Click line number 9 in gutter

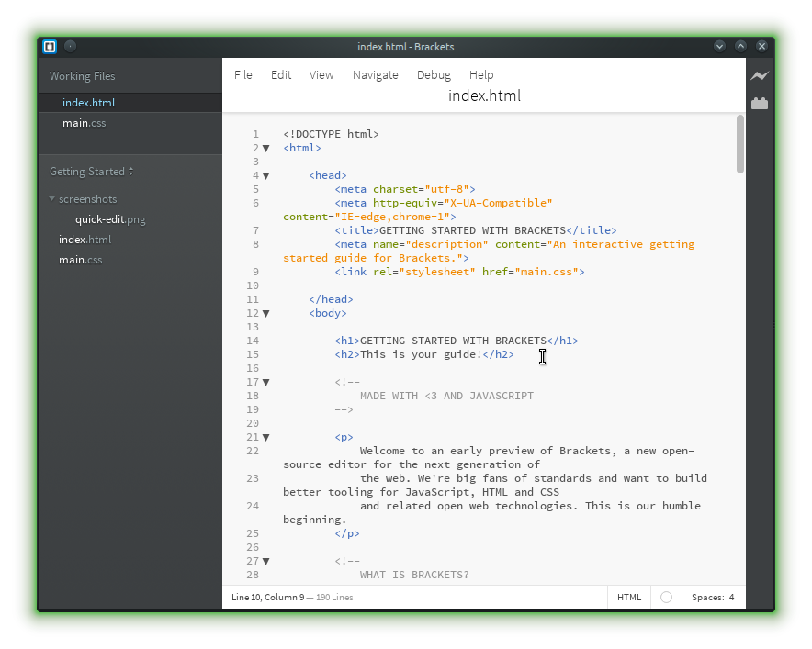[x=256, y=273]
